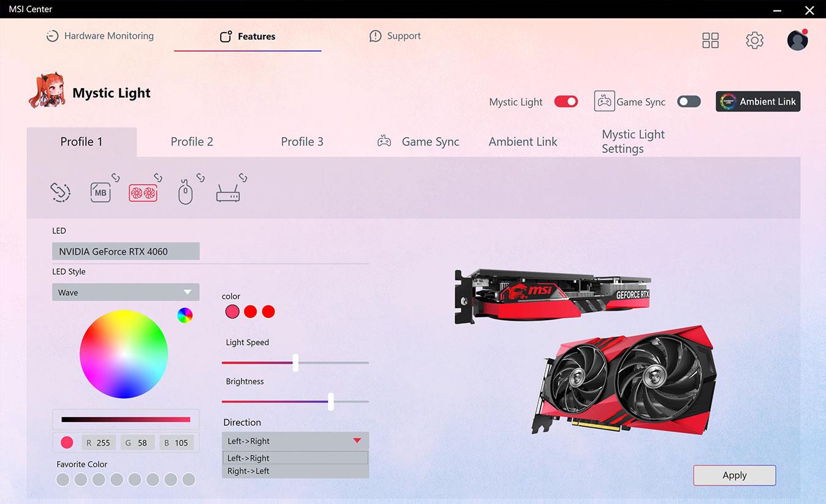This screenshot has width=826, height=504.
Task: Switch to the Hardware Monitoring tab
Action: coord(100,36)
